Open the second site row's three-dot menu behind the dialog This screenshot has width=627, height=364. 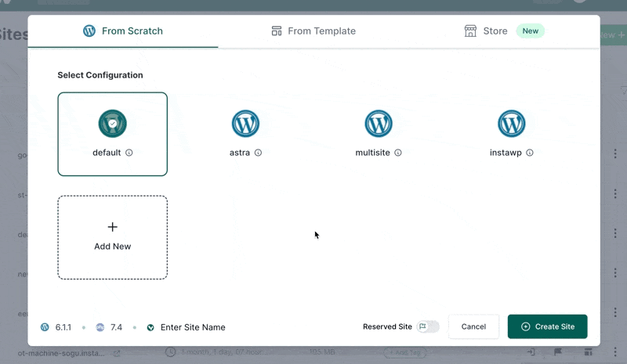[615, 193]
